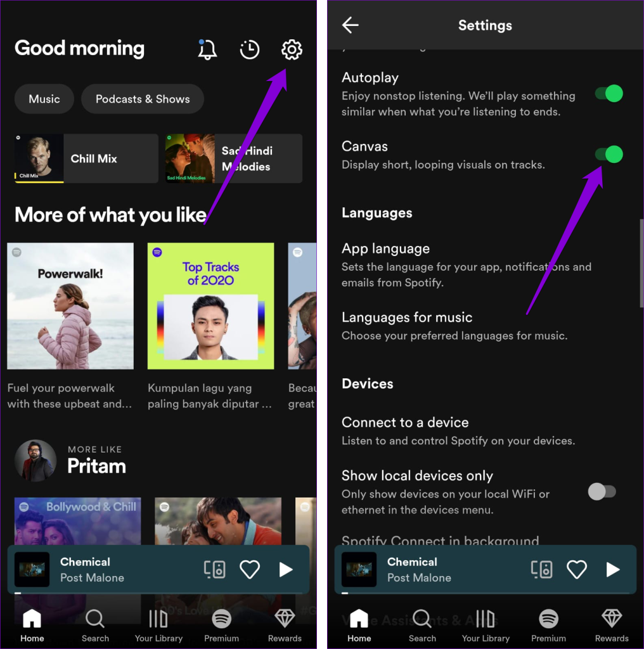This screenshot has height=649, width=644.
Task: Click Pritam heading text
Action: [x=96, y=466]
